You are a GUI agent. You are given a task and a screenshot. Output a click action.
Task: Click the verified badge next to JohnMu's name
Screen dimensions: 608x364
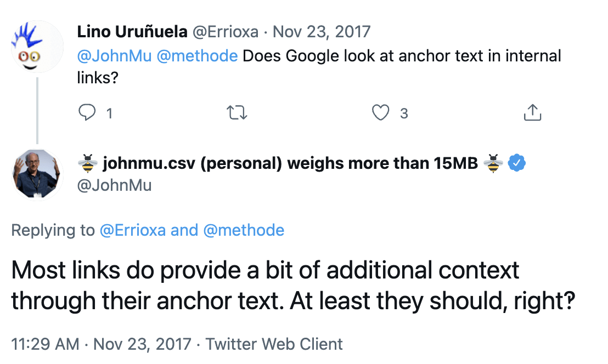(x=517, y=162)
